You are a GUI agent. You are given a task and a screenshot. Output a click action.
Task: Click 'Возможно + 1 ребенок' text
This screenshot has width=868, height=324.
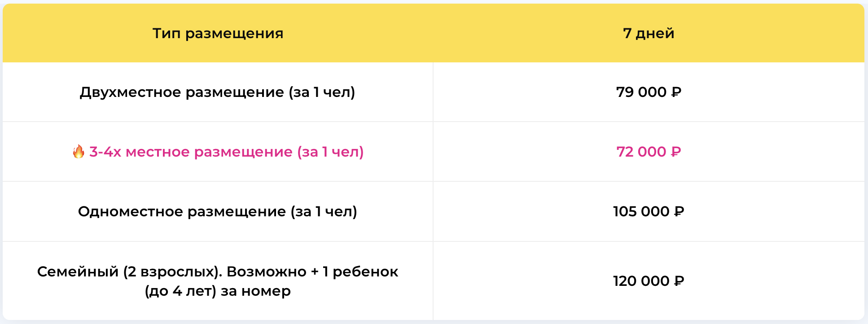click(x=312, y=271)
